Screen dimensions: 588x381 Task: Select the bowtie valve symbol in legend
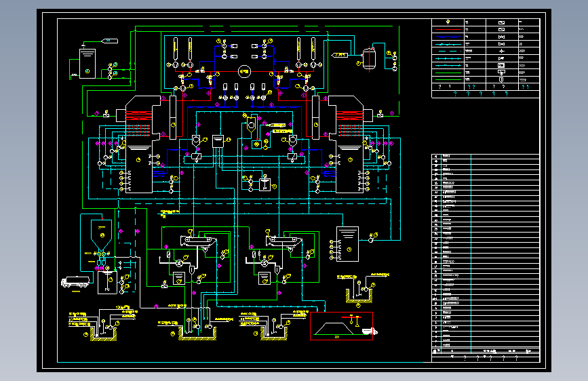pyautogui.click(x=501, y=37)
